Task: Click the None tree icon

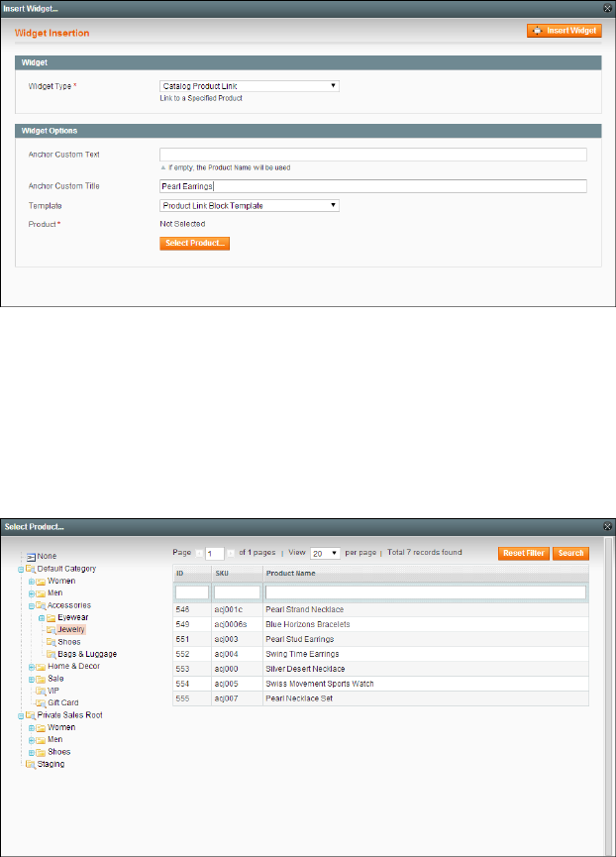Action: [x=31, y=557]
